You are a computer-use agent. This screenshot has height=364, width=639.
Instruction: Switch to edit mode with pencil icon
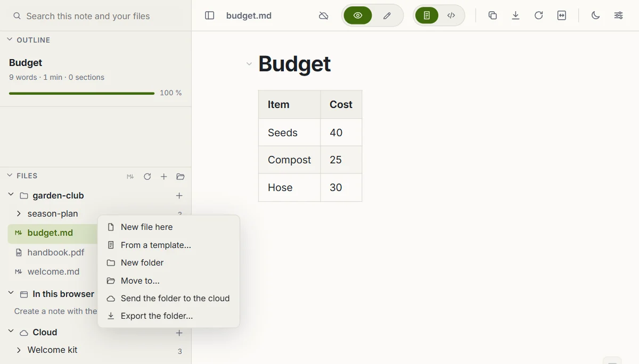[x=387, y=15]
